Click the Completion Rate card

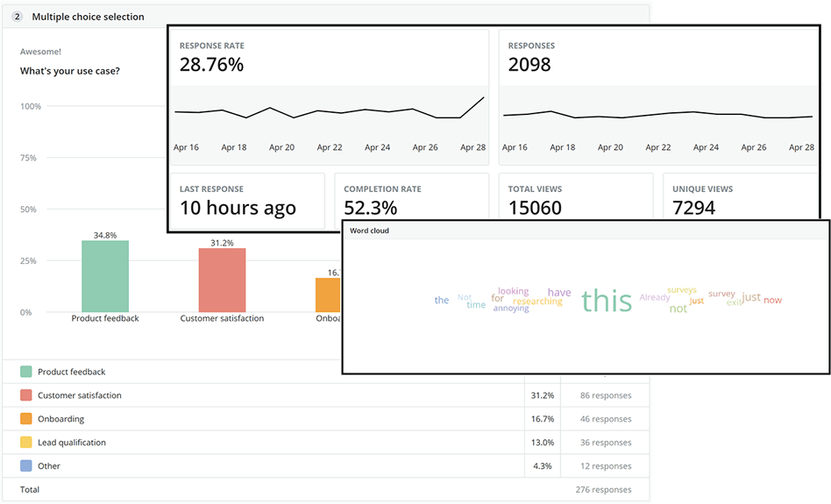[x=412, y=196]
